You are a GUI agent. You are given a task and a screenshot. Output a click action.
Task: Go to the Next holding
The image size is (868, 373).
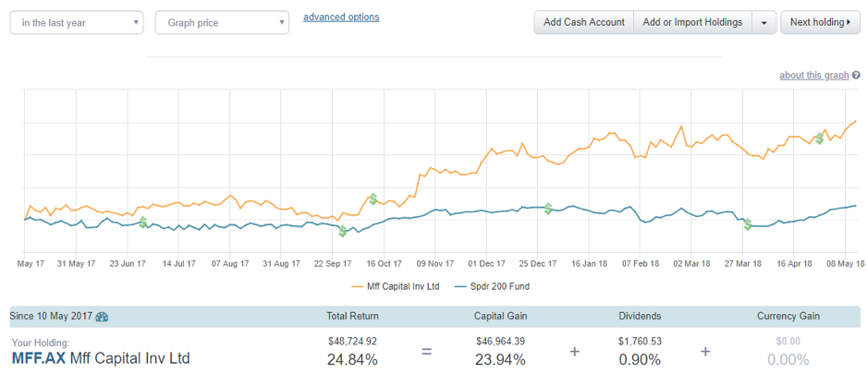[820, 22]
